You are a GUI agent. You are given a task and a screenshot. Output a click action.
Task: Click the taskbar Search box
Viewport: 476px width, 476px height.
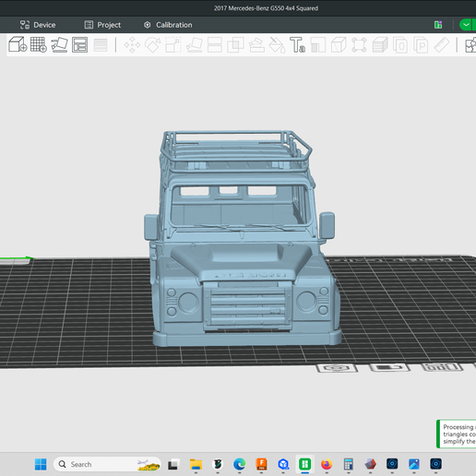point(107,464)
